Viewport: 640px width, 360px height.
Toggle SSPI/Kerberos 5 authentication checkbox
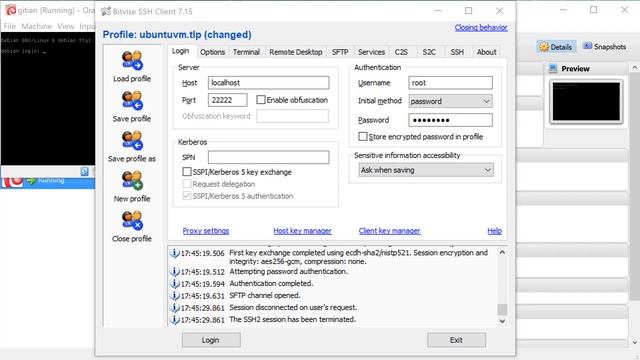[187, 196]
